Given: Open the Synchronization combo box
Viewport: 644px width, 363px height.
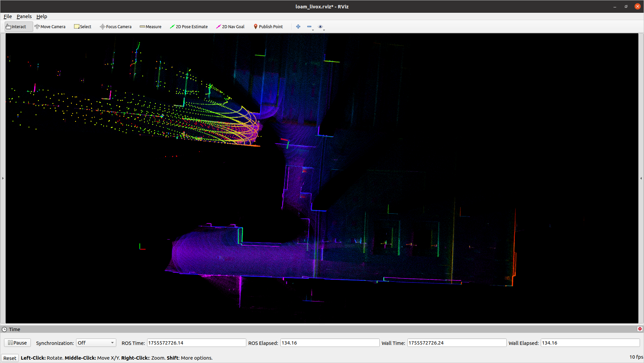Looking at the screenshot, I should pyautogui.click(x=96, y=343).
